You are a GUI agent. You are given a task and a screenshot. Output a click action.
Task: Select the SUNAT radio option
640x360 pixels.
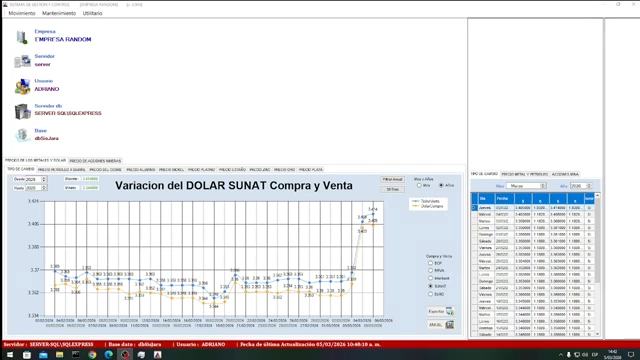point(430,286)
